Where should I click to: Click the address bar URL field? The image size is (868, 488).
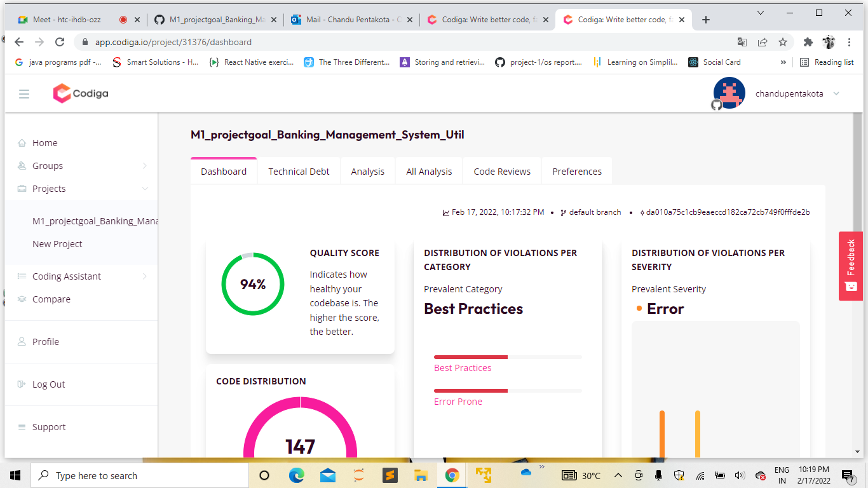[407, 42]
